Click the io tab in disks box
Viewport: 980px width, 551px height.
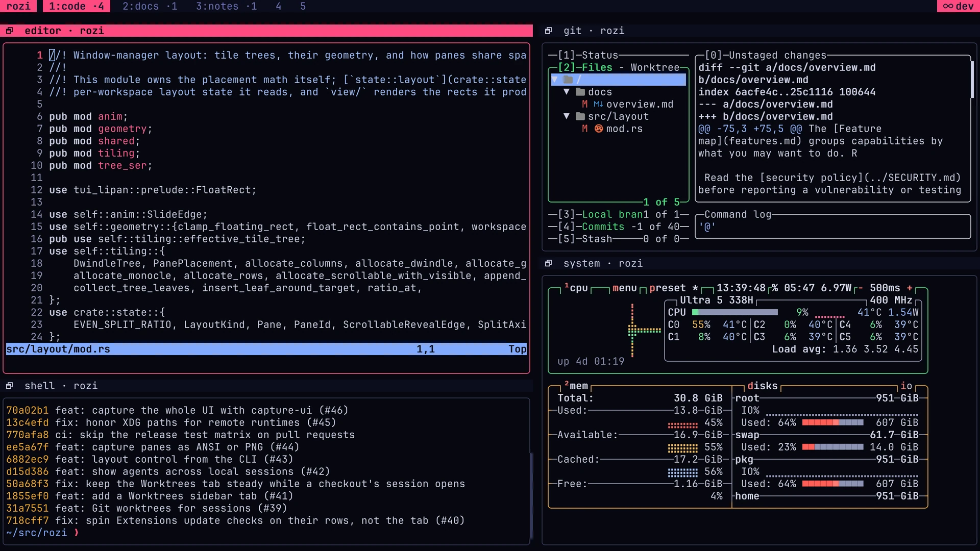coord(906,386)
